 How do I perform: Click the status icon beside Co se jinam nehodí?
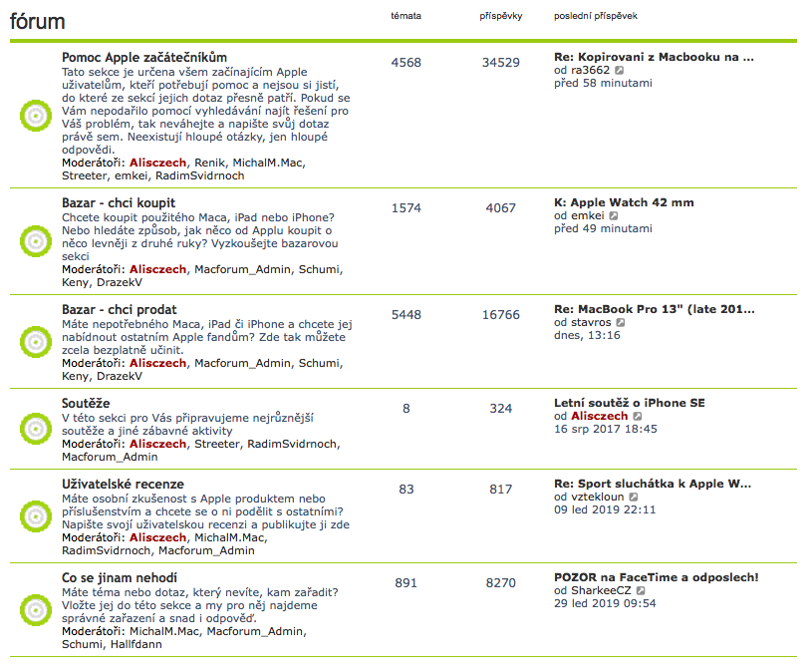(x=35, y=609)
